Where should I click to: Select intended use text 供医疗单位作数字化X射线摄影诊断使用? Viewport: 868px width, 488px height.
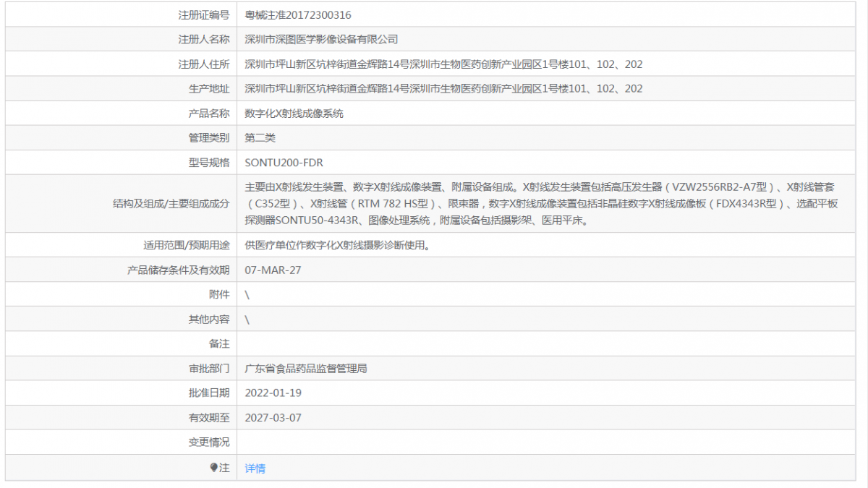click(x=336, y=245)
